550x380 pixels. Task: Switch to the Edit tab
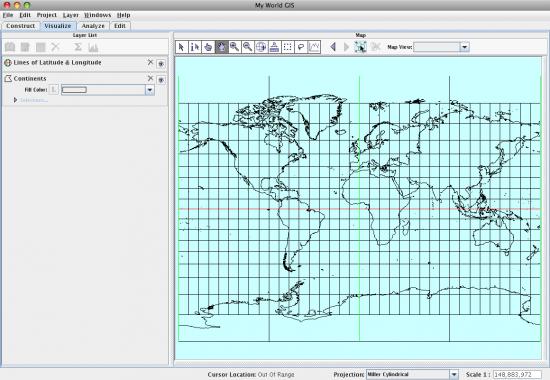120,26
